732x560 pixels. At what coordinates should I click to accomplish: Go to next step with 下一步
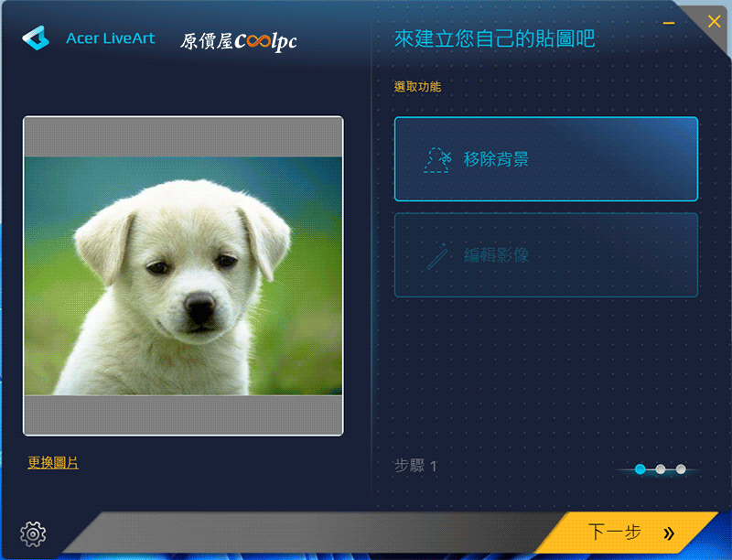626,533
